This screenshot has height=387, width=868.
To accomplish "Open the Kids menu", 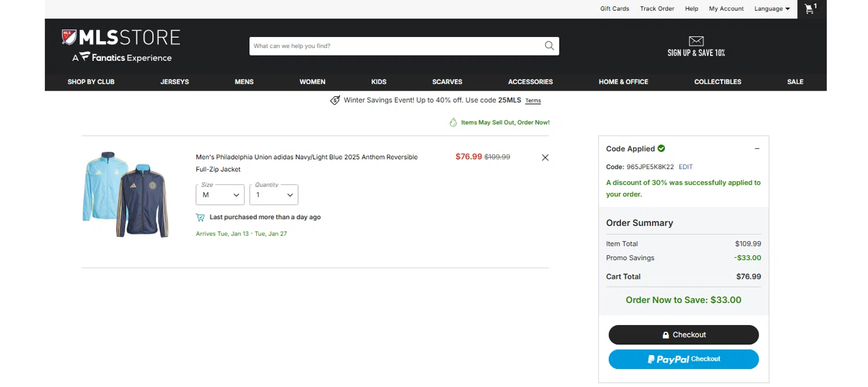I will (379, 82).
